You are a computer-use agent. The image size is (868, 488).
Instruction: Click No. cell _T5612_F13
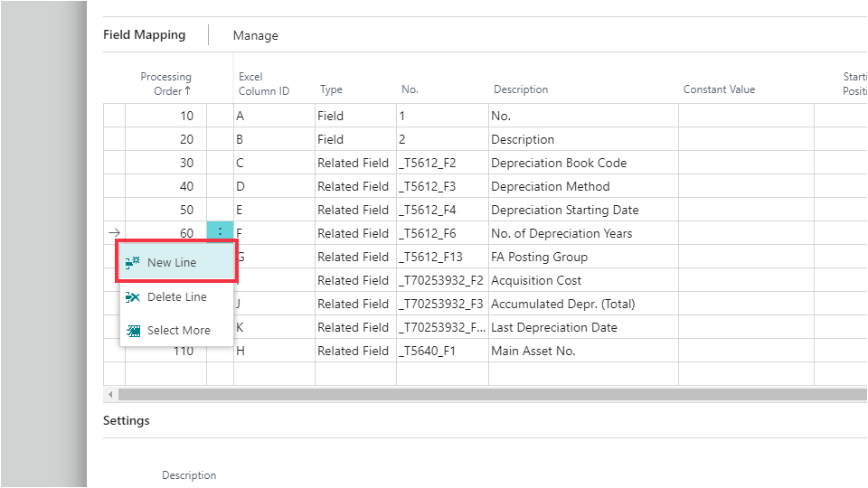pos(442,257)
